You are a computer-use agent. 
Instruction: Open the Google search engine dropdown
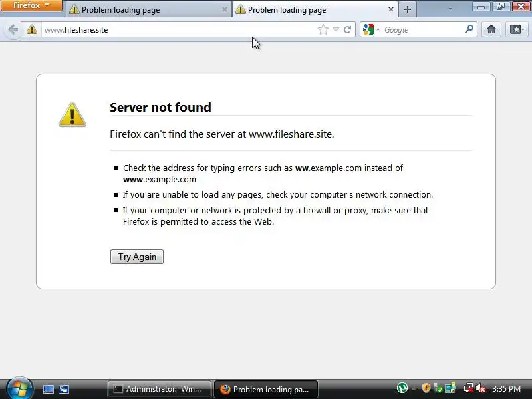[x=372, y=29]
